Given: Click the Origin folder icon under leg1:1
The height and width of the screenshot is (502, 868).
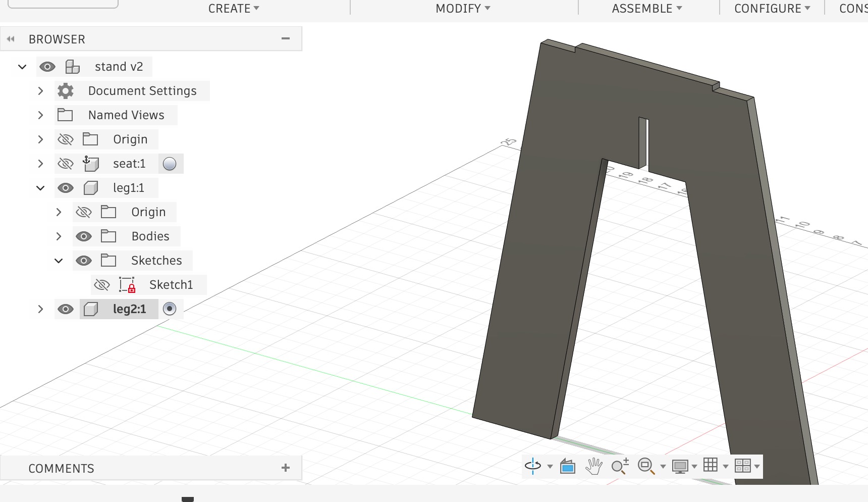Looking at the screenshot, I should (108, 212).
